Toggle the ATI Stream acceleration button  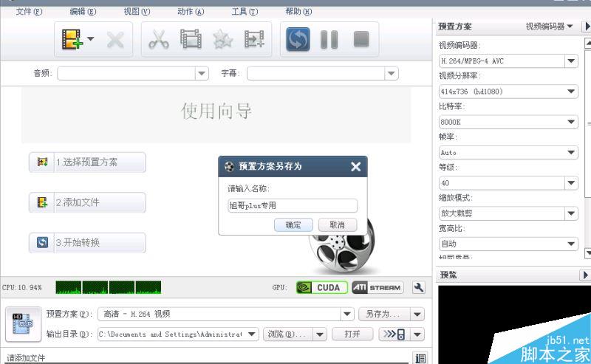[x=378, y=287]
